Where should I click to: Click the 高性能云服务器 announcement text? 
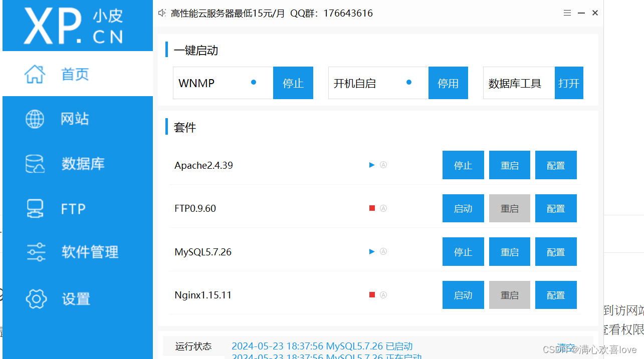[272, 13]
